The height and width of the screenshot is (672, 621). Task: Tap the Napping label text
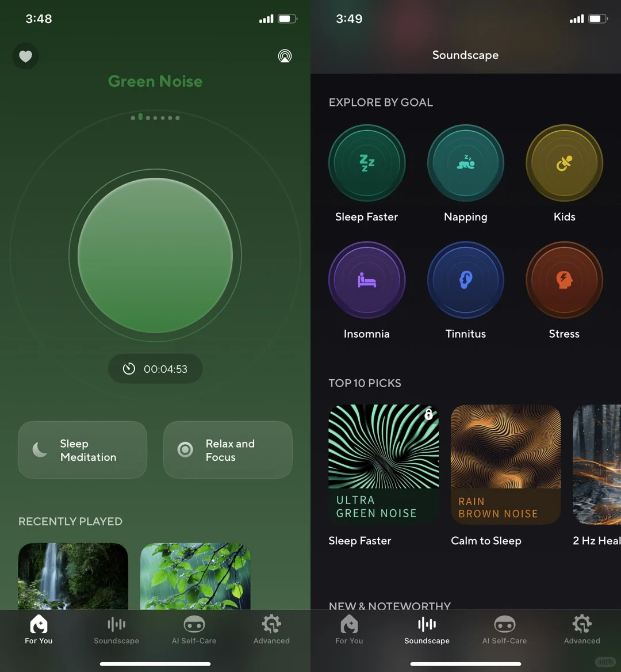pos(466,217)
